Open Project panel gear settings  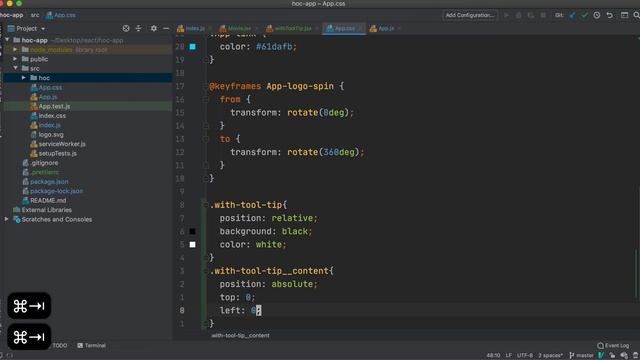(x=153, y=29)
